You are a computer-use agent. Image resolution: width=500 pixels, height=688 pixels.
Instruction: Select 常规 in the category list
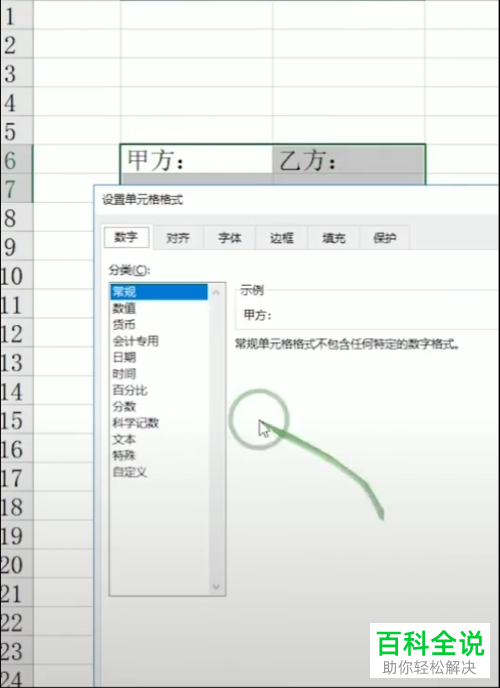point(159,292)
